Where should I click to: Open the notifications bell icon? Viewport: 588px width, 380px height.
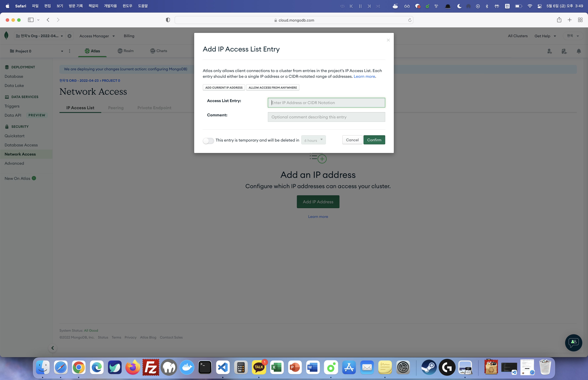(579, 51)
